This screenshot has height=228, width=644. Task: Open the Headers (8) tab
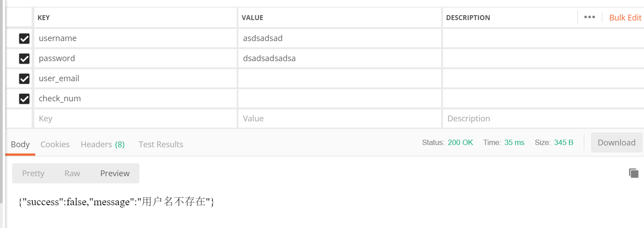tap(103, 144)
